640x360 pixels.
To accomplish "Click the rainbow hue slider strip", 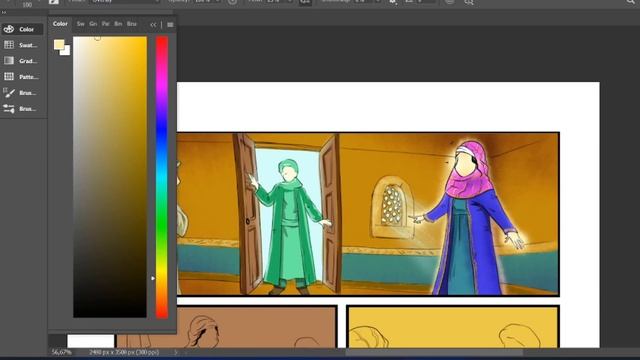I will coord(162,177).
